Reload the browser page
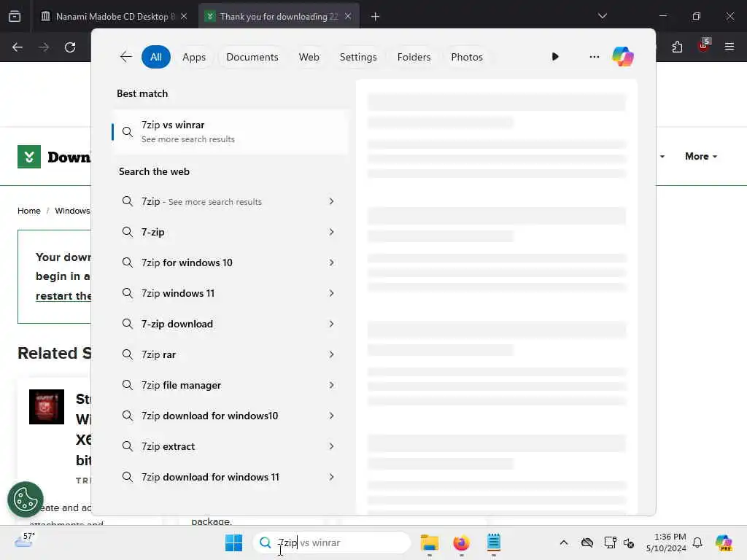747x560 pixels. click(70, 47)
